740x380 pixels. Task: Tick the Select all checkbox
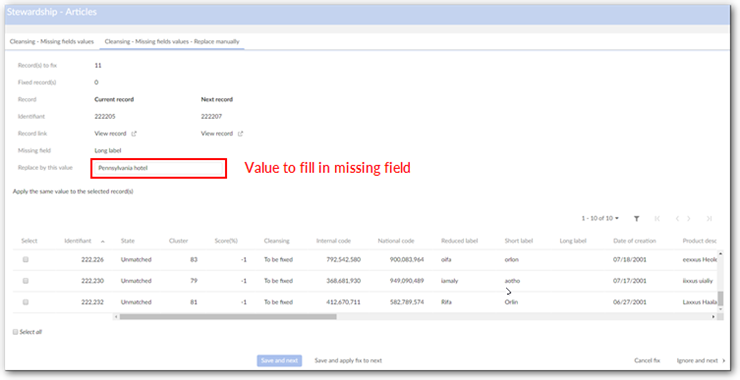[x=16, y=332]
